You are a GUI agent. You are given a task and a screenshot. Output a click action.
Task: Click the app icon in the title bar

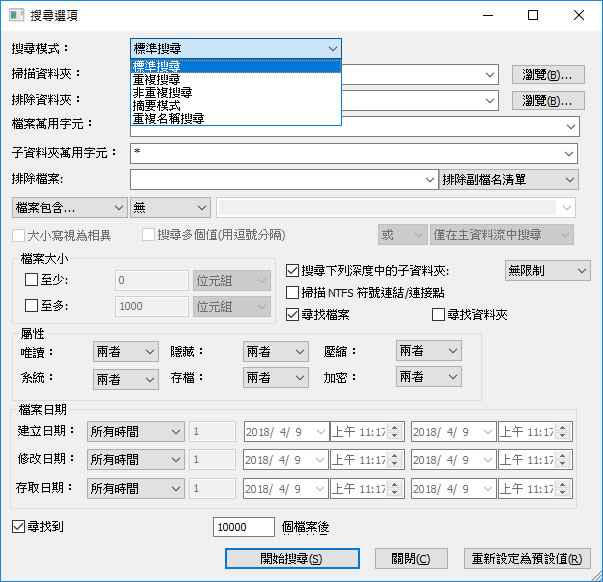tap(17, 15)
